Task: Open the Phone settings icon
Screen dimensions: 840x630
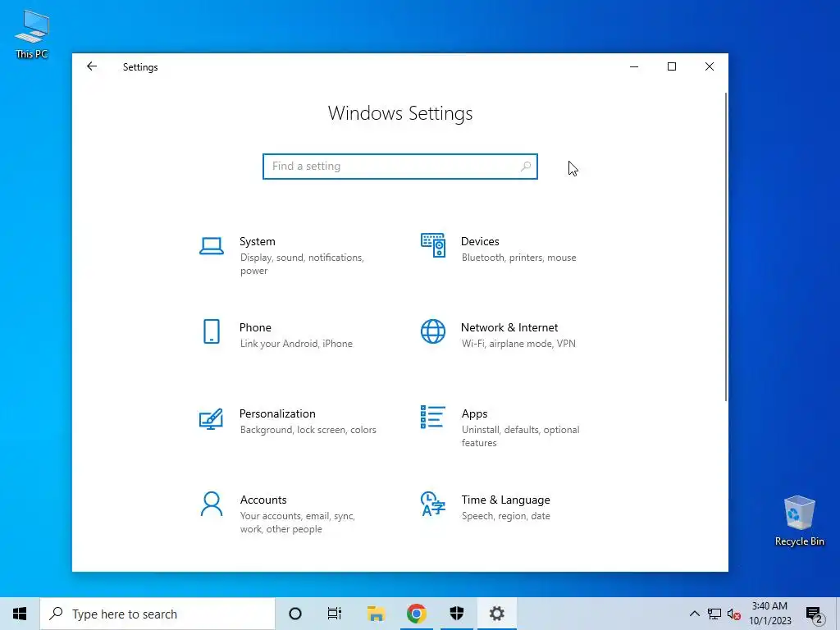Action: point(212,331)
